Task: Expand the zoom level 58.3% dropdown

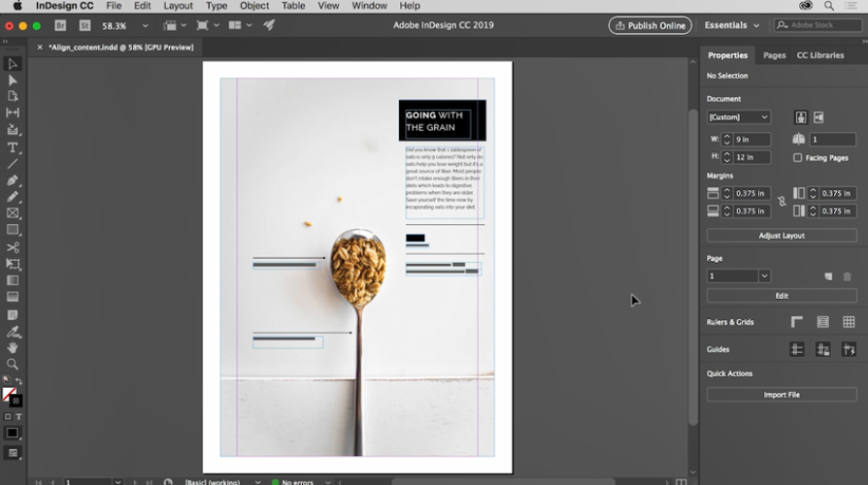Action: [146, 25]
